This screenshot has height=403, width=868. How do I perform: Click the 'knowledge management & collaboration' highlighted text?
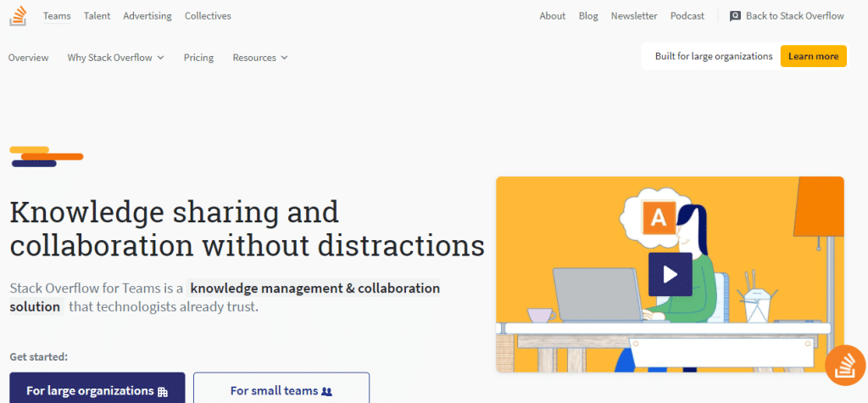[315, 288]
